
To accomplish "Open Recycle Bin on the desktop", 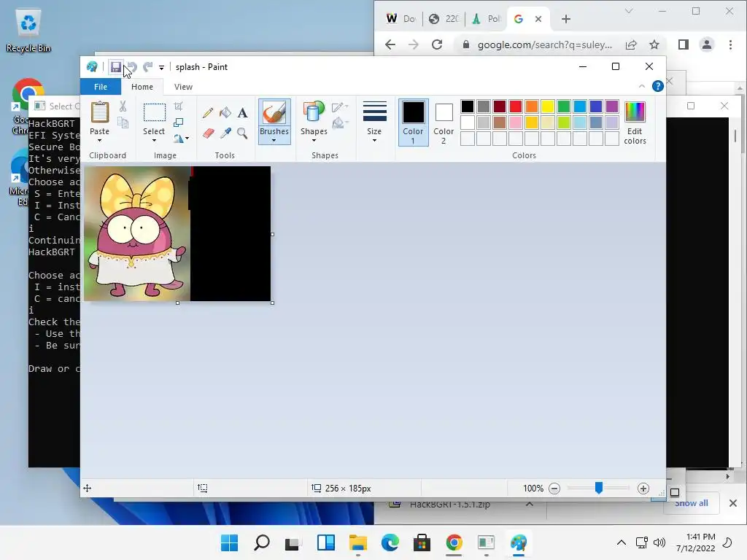I will tap(28, 31).
